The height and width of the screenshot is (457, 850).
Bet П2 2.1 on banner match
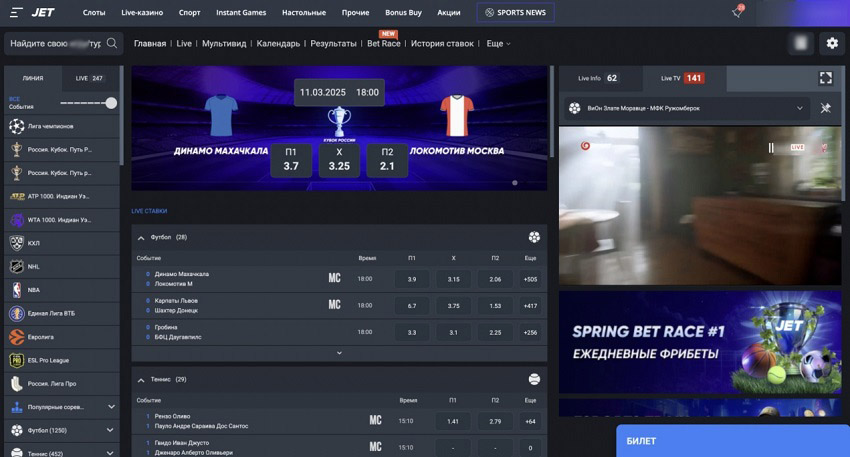click(387, 160)
